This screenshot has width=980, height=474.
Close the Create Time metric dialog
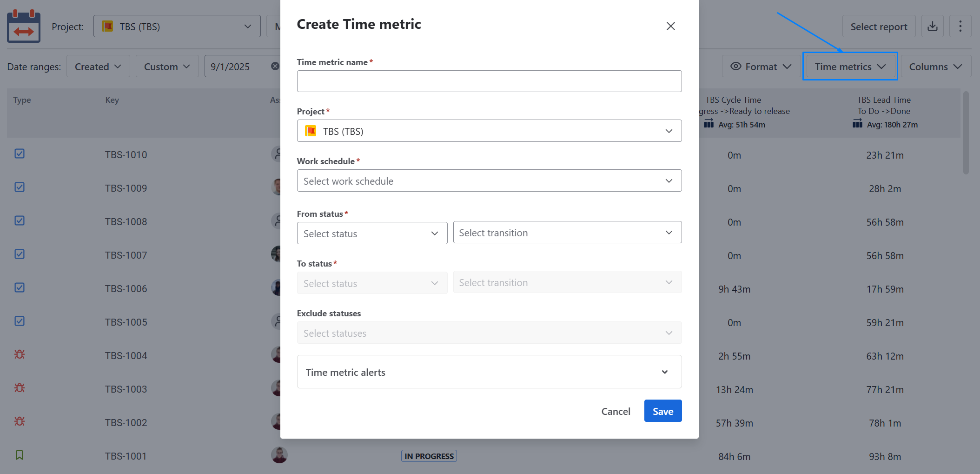click(x=670, y=26)
